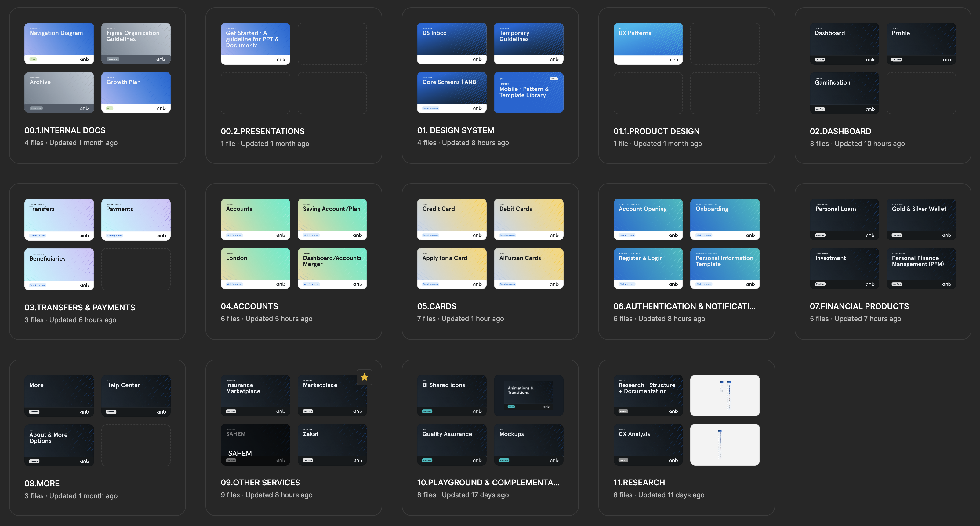Image resolution: width=980 pixels, height=526 pixels.
Task: Select the Saving Account/Plan thumbnail
Action: (332, 219)
